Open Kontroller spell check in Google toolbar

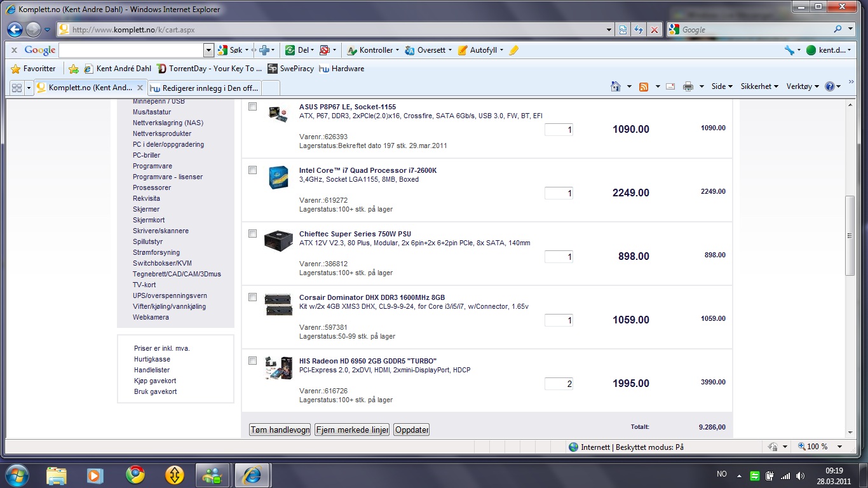coord(373,50)
